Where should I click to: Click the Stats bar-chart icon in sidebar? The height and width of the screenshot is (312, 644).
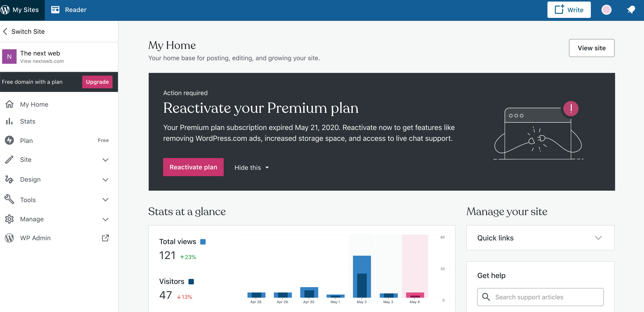pyautogui.click(x=9, y=121)
